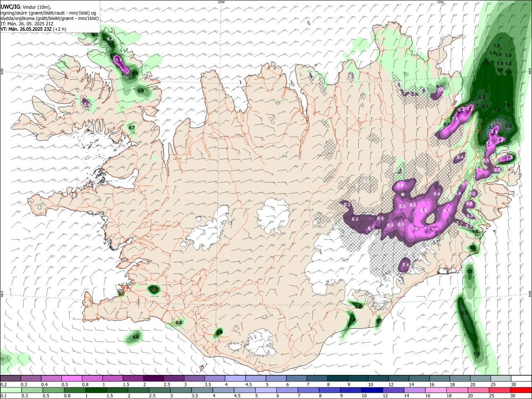
Task: Click the '1.9' precipitation value in the east
Action: (x=455, y=119)
